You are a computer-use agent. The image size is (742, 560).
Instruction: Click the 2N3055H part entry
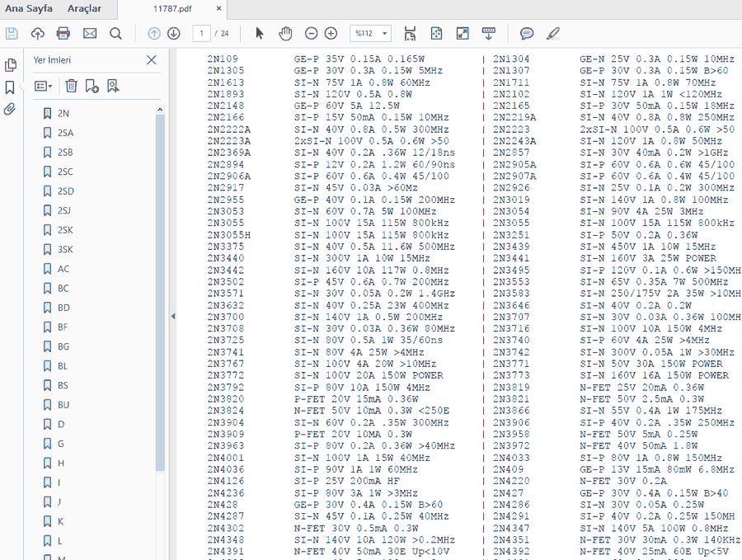tap(229, 235)
